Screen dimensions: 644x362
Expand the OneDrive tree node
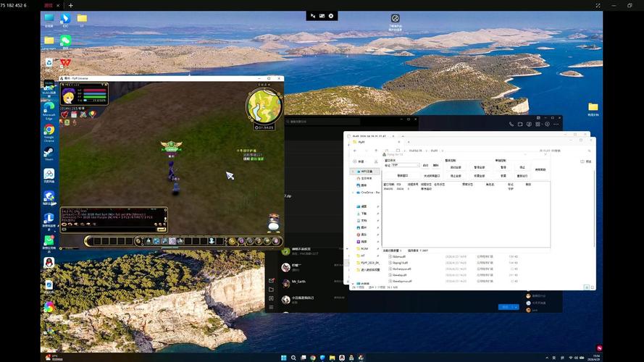coord(353,193)
